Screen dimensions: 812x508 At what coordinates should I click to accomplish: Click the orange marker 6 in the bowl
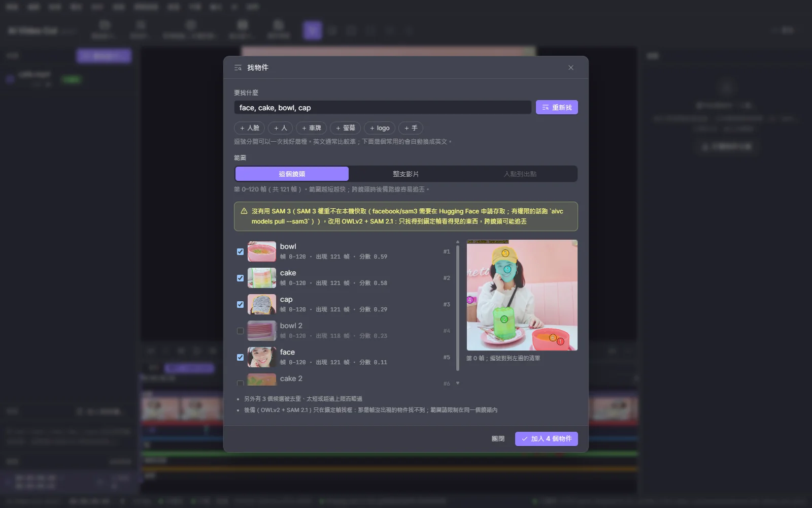point(553,338)
